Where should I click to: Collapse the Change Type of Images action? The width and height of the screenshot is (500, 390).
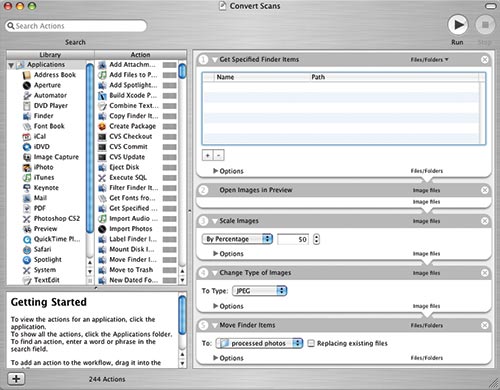214,273
